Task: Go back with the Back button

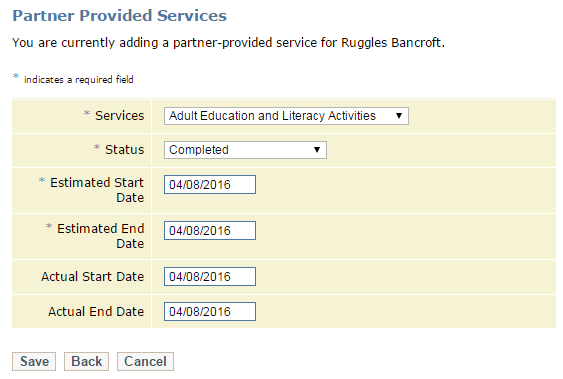Action: pos(87,361)
